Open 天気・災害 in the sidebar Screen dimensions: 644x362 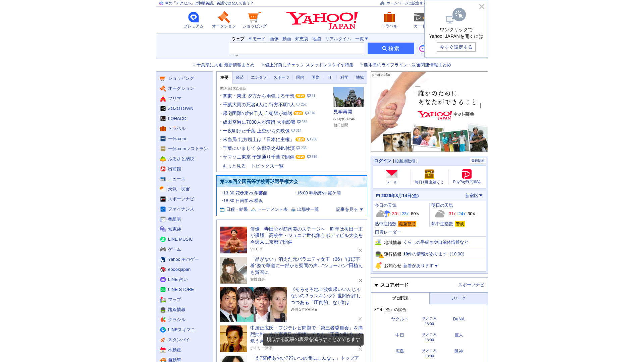[179, 189]
